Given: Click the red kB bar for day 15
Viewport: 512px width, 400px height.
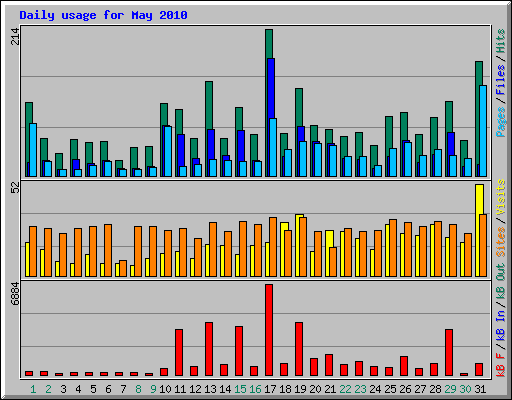Looking at the screenshot, I should tap(239, 351).
